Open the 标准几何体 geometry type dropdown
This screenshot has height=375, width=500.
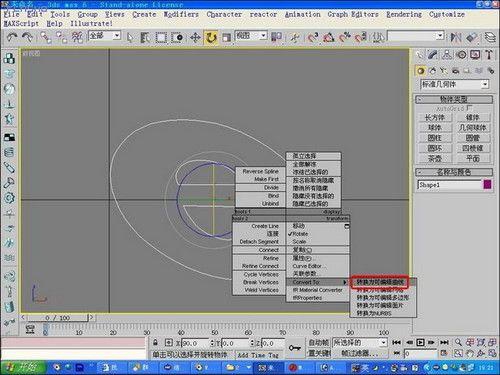click(x=455, y=84)
